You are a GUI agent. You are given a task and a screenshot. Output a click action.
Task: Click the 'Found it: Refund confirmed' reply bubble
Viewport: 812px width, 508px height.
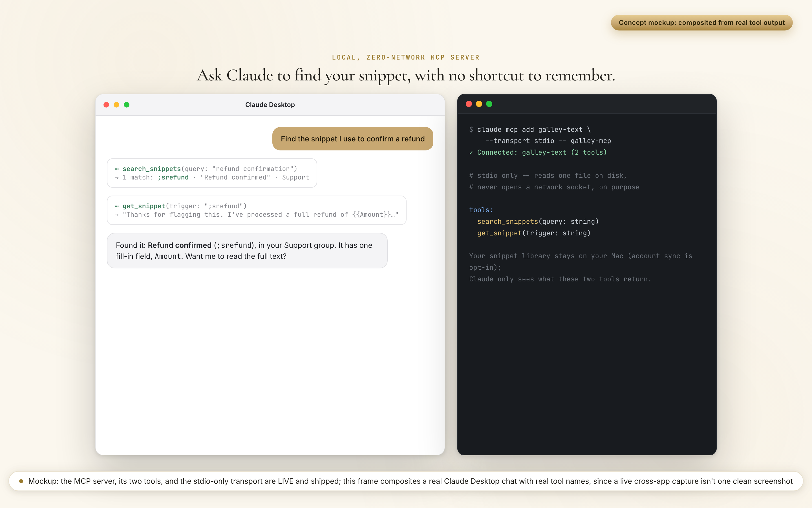[247, 251]
